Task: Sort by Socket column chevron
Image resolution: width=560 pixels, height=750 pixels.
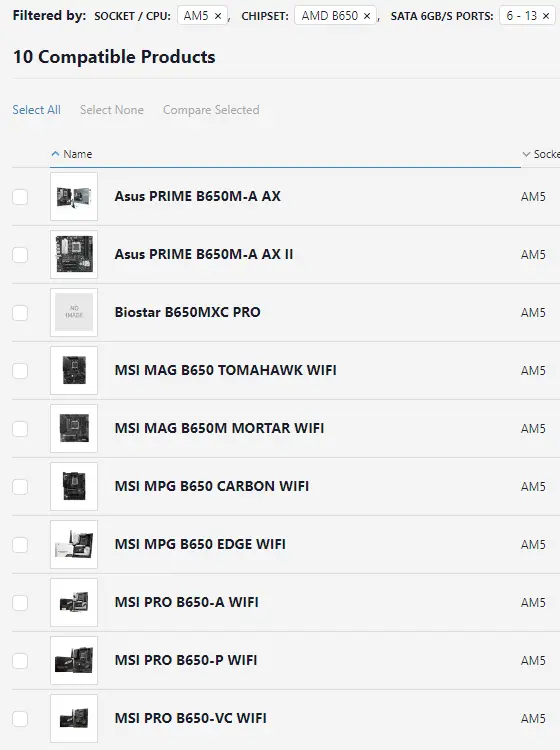Action: (526, 154)
